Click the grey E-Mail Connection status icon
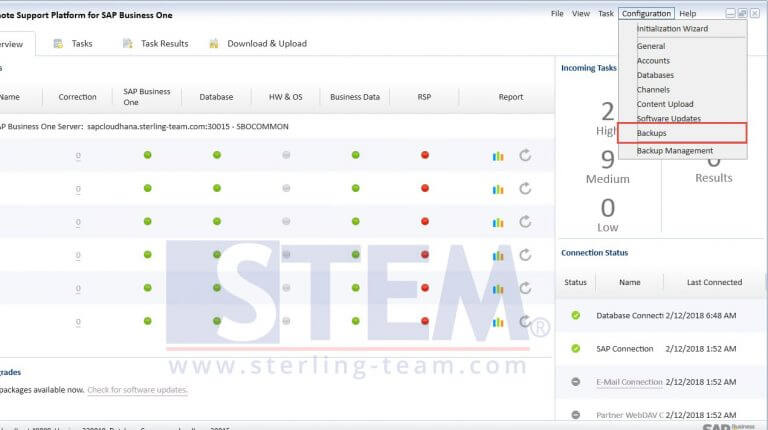Image resolution: width=768 pixels, height=430 pixels. (576, 382)
